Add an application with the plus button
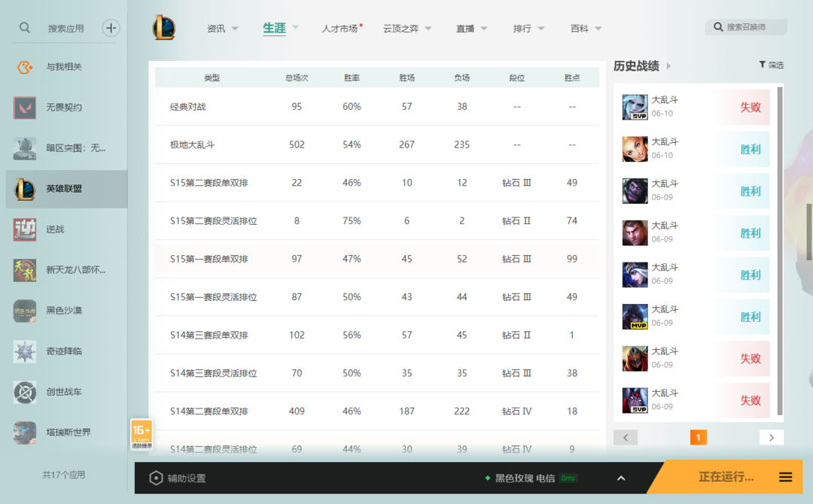Image resolution: width=813 pixels, height=504 pixels. tap(111, 28)
